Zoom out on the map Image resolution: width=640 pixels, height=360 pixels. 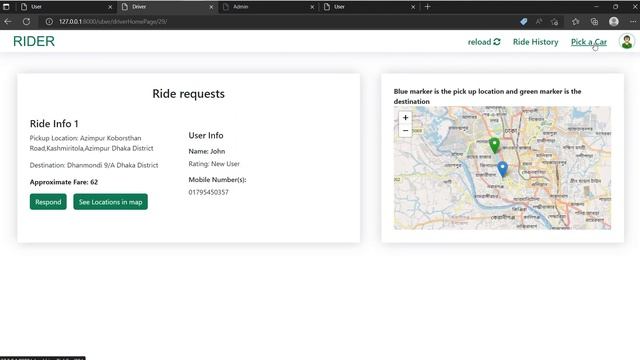pyautogui.click(x=405, y=131)
